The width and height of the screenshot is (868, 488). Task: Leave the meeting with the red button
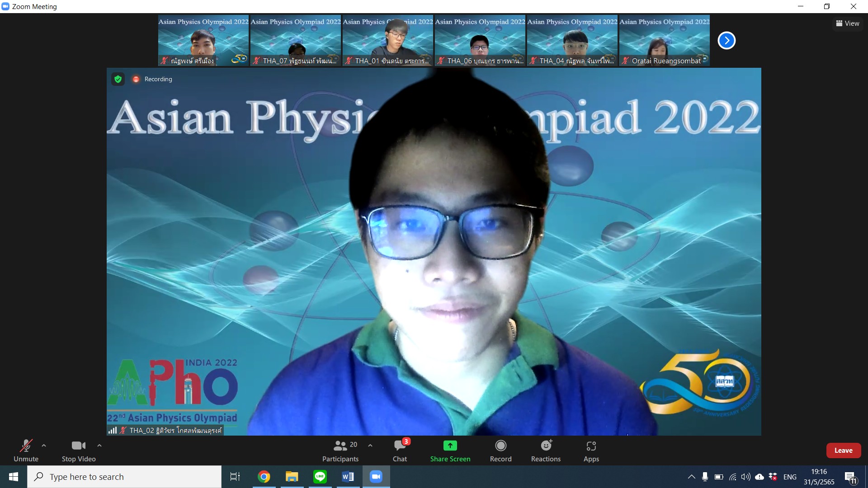[844, 450]
